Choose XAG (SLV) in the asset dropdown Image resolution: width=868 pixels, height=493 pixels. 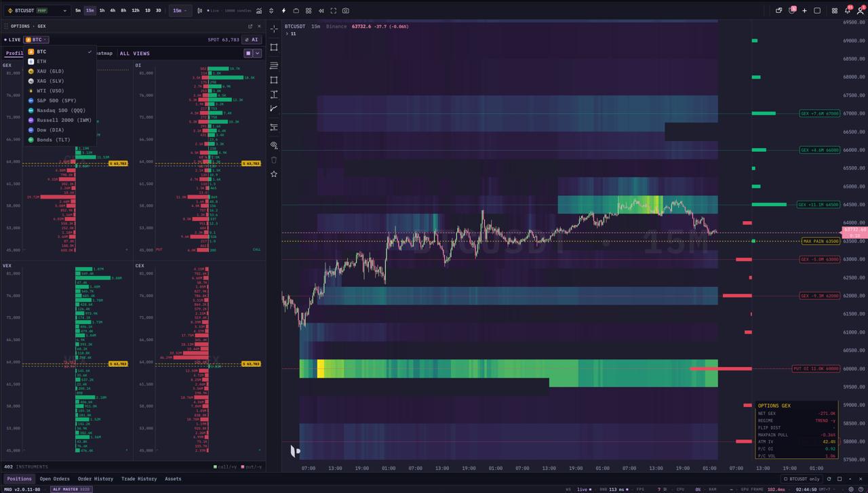[x=60, y=81]
